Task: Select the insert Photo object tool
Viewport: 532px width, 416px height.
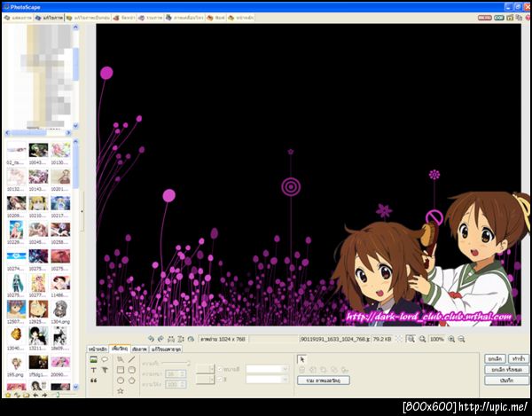Action: click(94, 359)
